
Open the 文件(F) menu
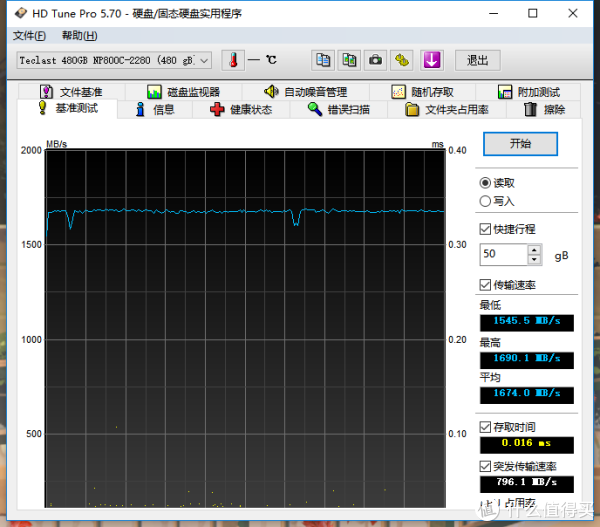[29, 36]
